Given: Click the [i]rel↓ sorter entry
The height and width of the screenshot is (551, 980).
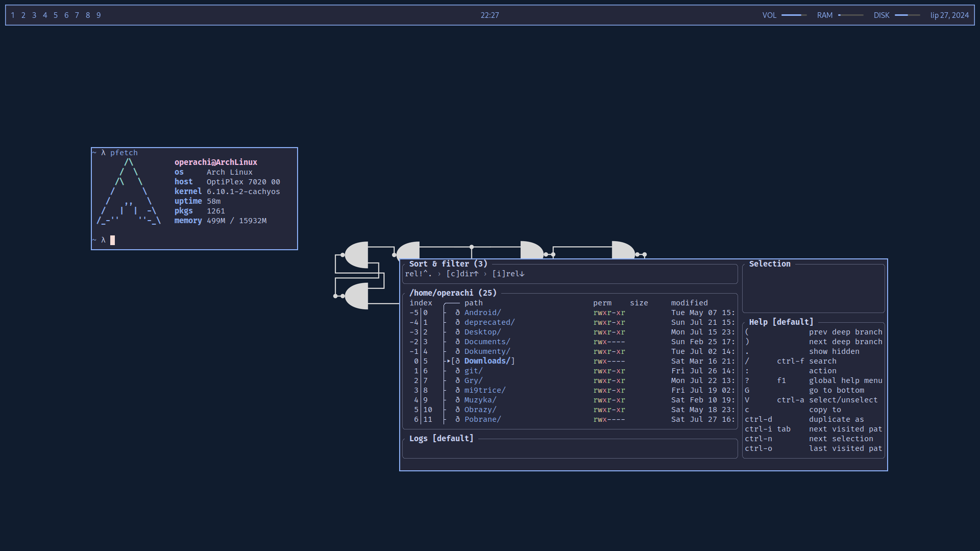Looking at the screenshot, I should tap(508, 274).
